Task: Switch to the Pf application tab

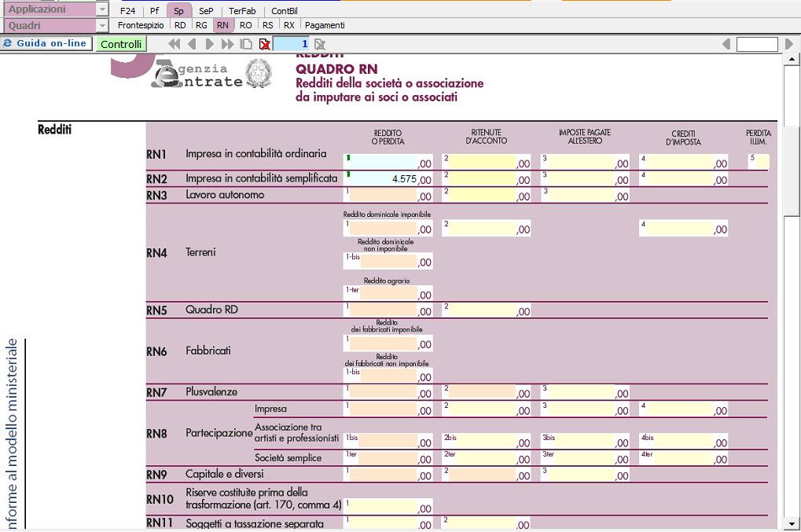Action: pyautogui.click(x=154, y=11)
